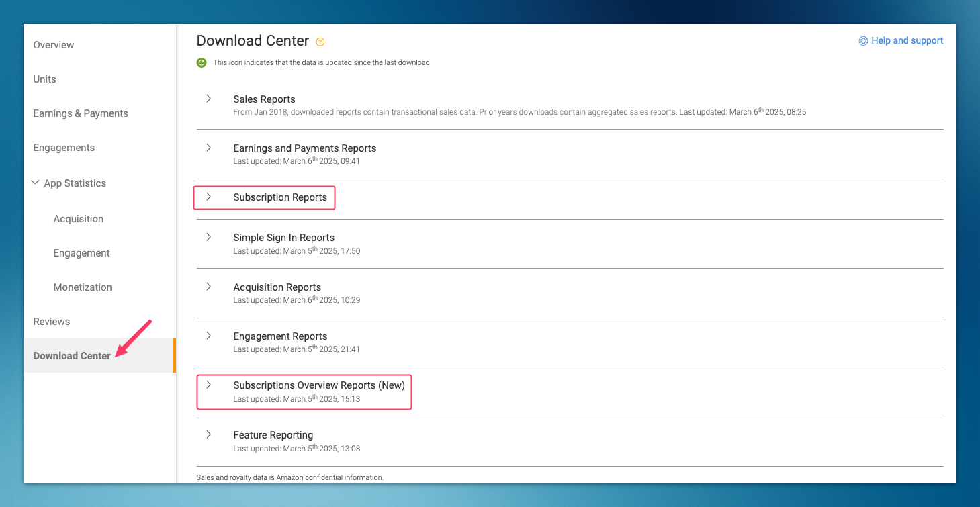
Task: Open the Overview sidebar page
Action: click(53, 45)
